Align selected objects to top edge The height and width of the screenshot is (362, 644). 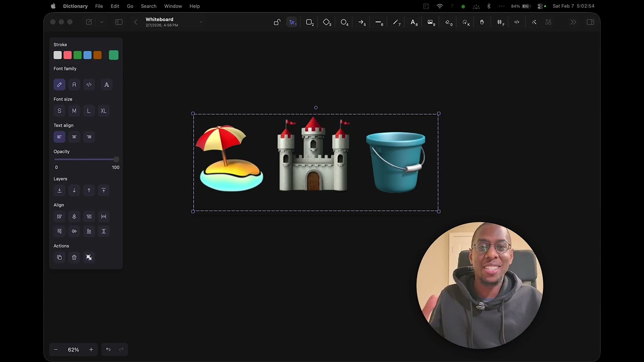coord(59,231)
